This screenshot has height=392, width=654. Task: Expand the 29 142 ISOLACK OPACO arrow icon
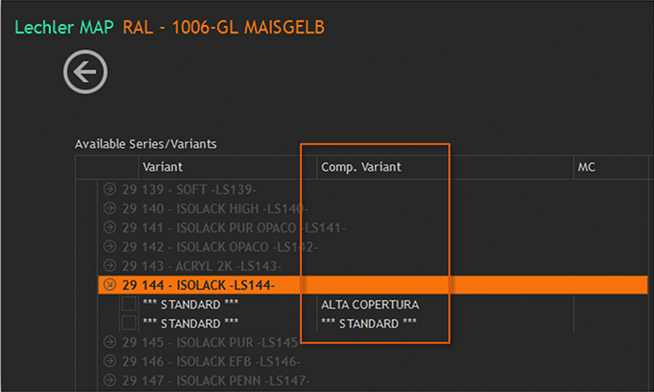click(110, 246)
